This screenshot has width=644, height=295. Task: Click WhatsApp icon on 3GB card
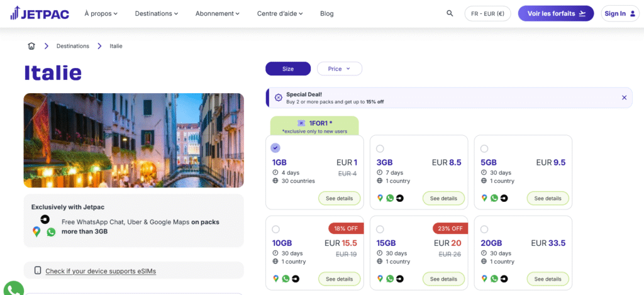(390, 198)
